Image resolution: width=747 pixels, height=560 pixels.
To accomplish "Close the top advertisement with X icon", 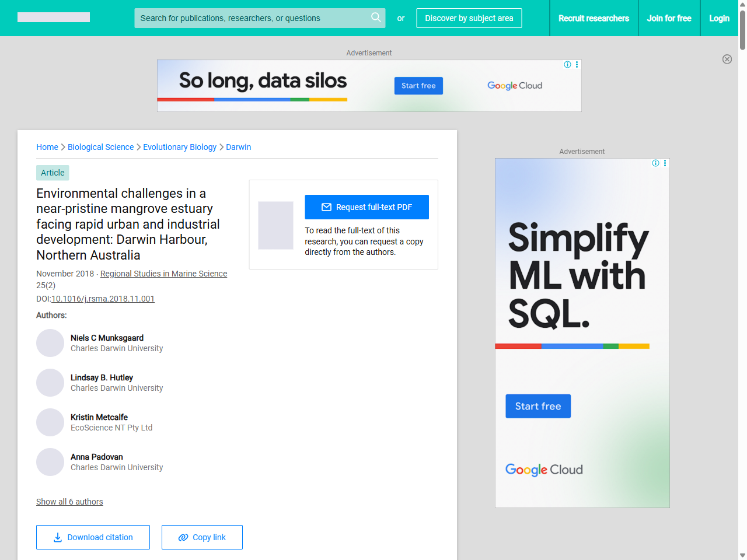I will [x=727, y=59].
